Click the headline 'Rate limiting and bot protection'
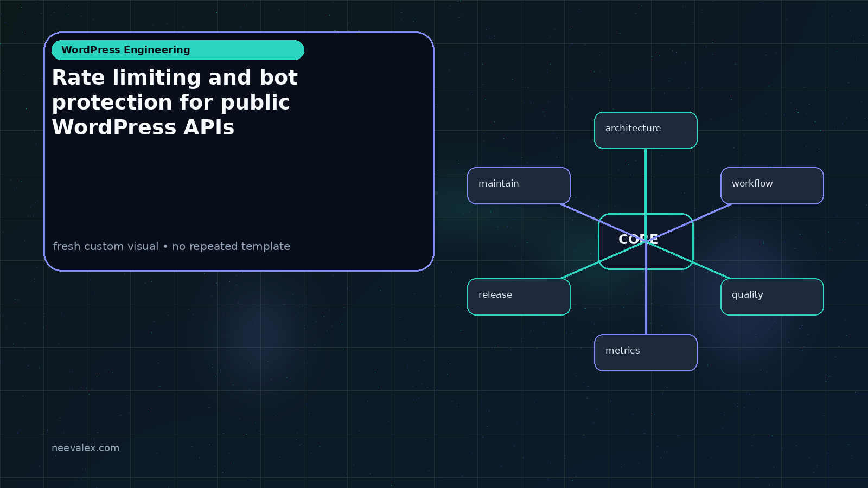868x488 pixels. [175, 102]
